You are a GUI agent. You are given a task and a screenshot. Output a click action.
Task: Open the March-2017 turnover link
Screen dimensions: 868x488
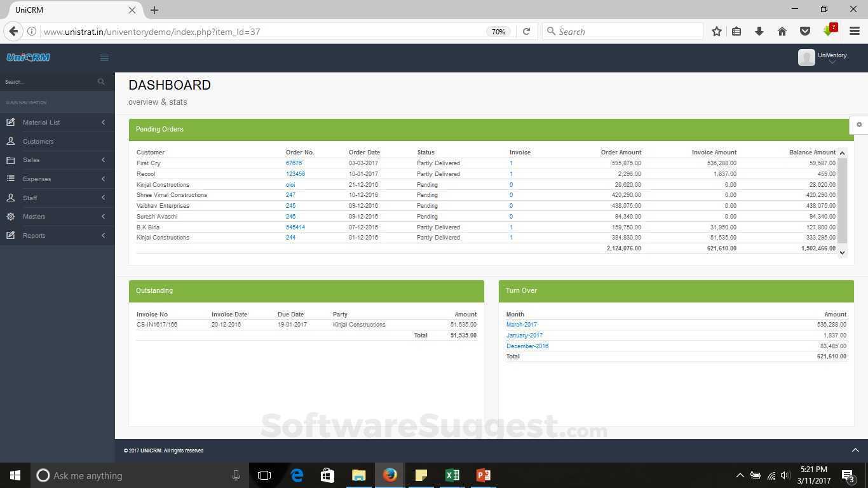[521, 324]
